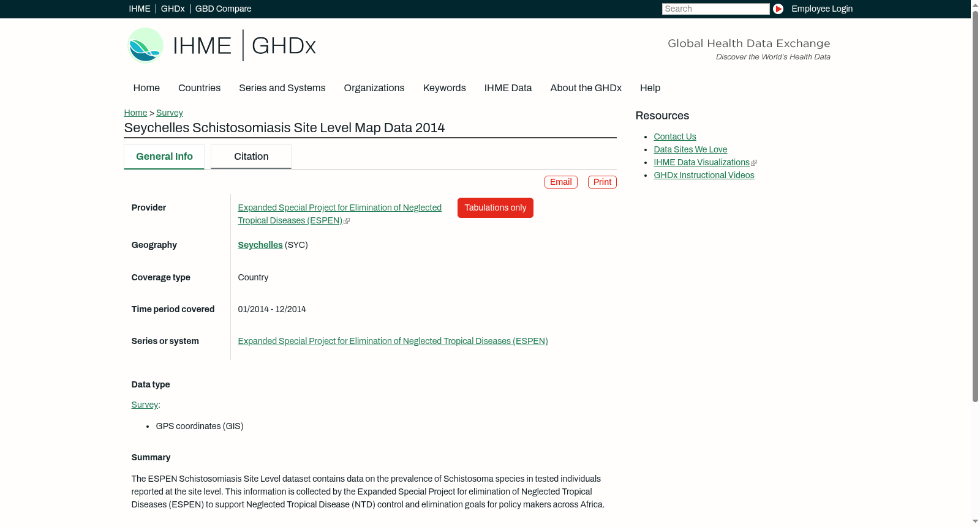Click the page title Seychelles Schistosomiasis Site Level

pyautogui.click(x=284, y=128)
